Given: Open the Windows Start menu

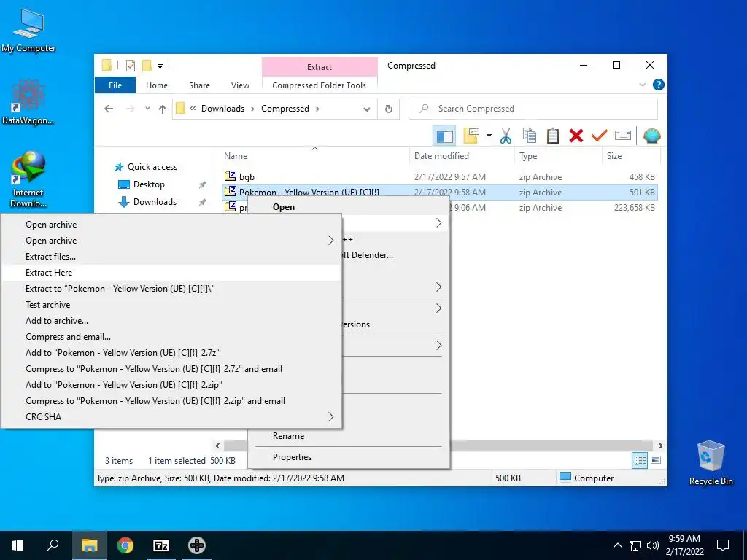Looking at the screenshot, I should coord(18,545).
